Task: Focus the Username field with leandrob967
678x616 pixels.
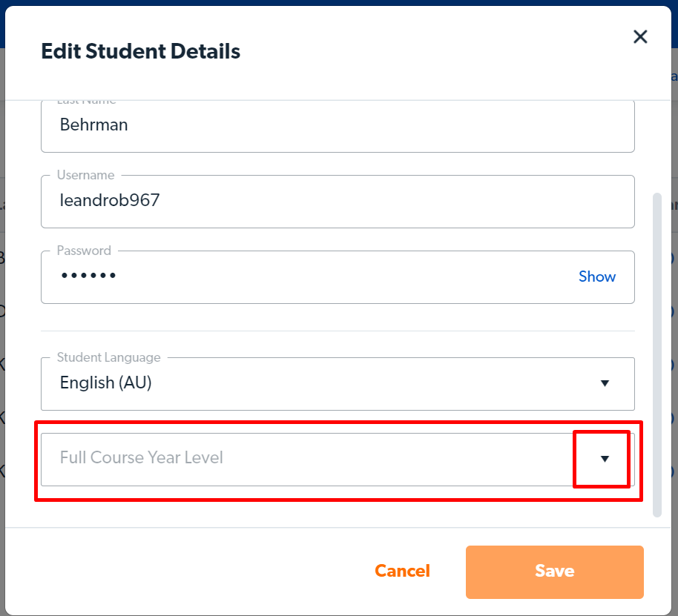Action: click(x=338, y=202)
